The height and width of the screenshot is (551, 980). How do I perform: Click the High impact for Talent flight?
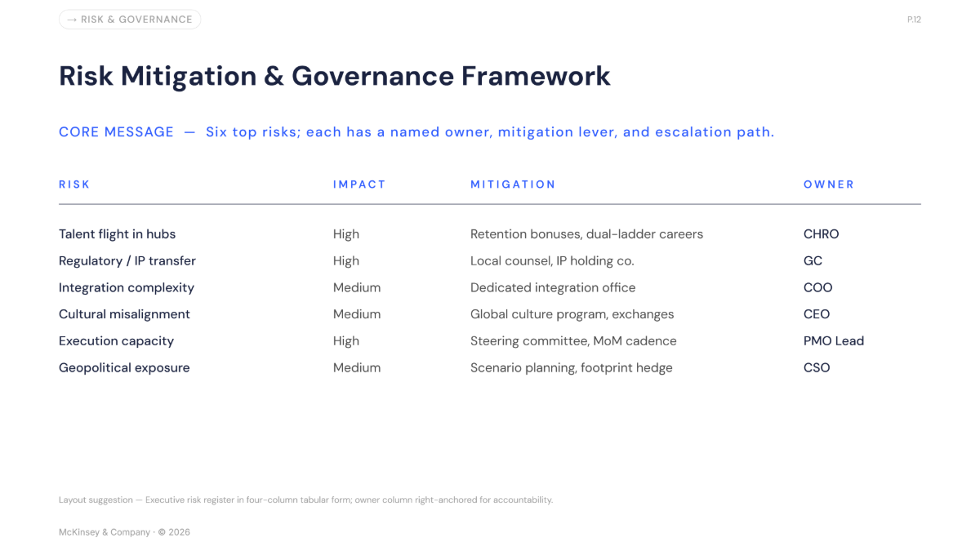(x=346, y=234)
